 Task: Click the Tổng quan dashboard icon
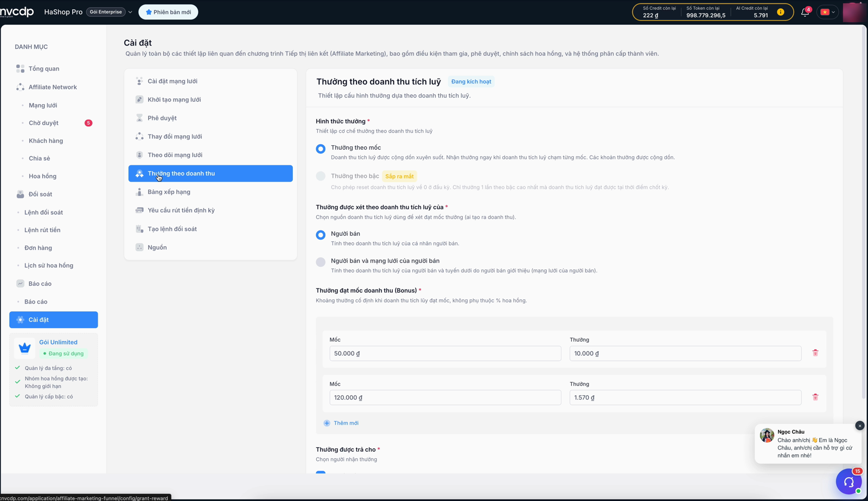click(20, 69)
